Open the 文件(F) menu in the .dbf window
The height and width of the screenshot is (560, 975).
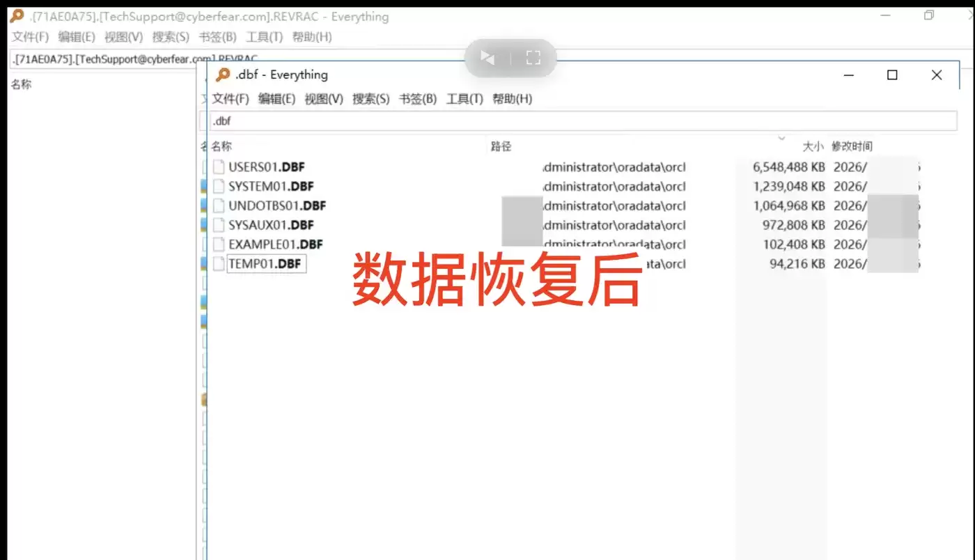(231, 99)
